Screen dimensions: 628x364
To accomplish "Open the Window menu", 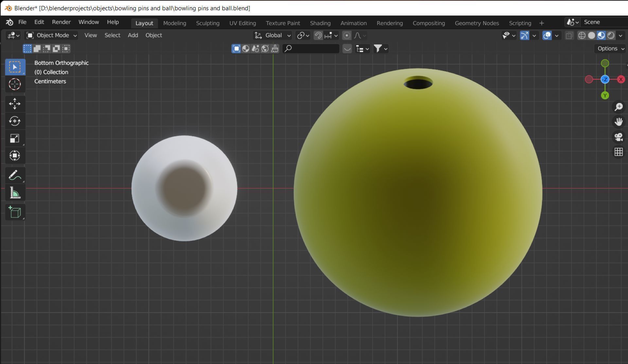I will click(x=88, y=22).
